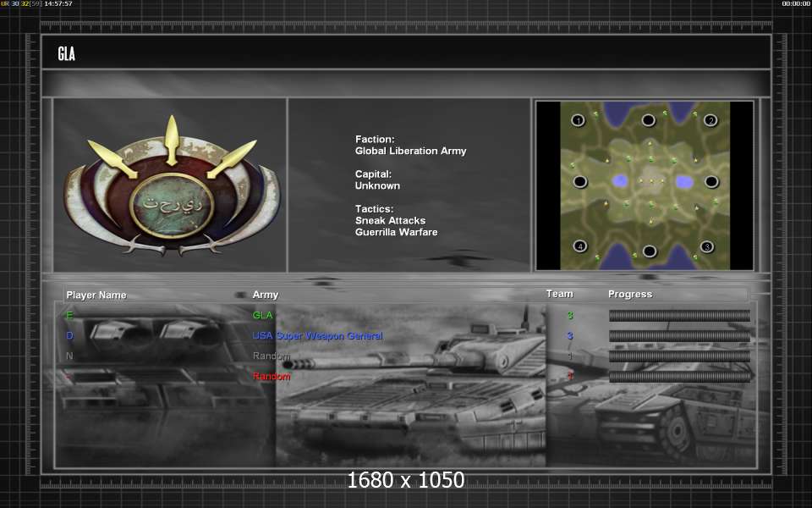812x508 pixels.
Task: Click 'USA Super Weapon General' army entry
Action: (317, 336)
